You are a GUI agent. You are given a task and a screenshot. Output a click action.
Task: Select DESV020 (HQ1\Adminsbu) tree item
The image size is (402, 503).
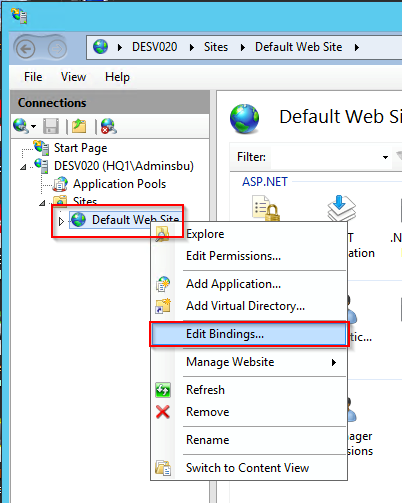pos(124,166)
